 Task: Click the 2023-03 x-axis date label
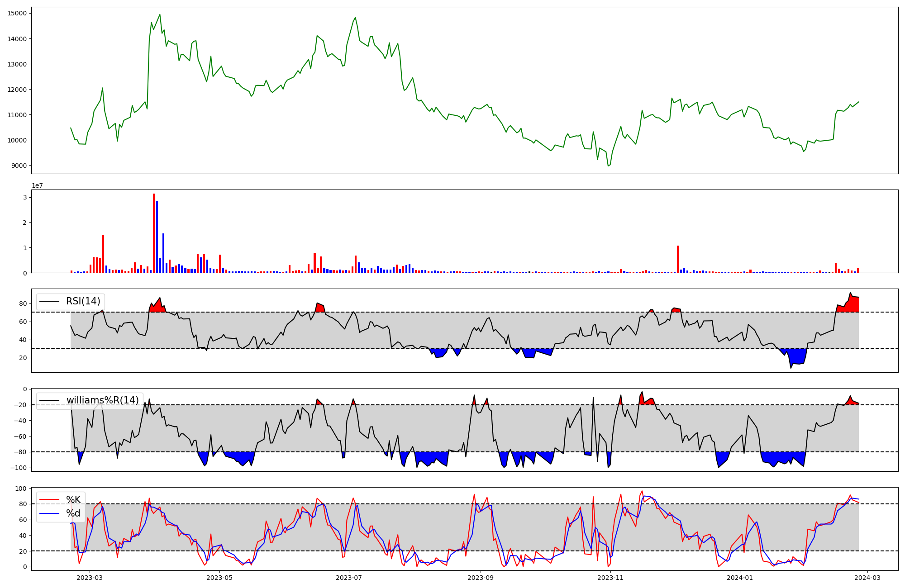click(x=90, y=578)
